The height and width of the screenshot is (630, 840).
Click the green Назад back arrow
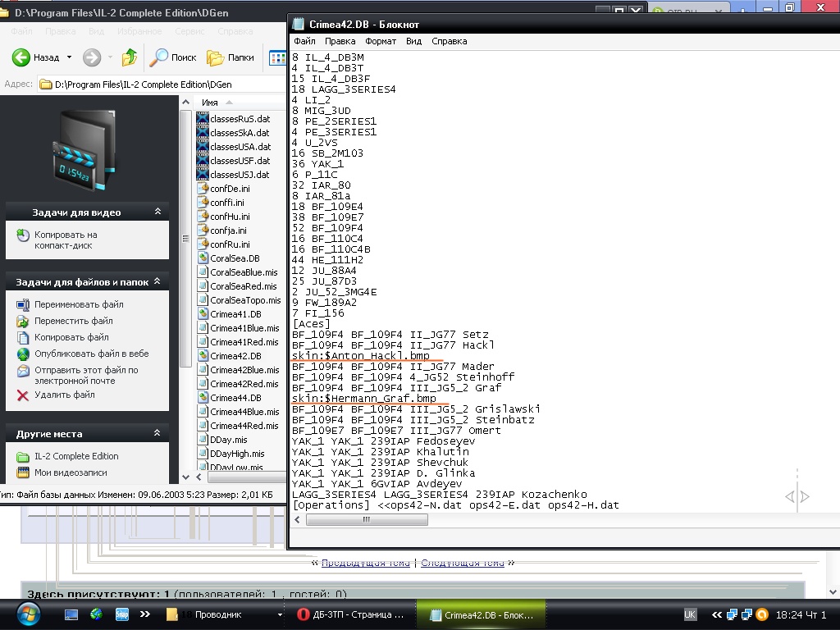click(x=22, y=57)
